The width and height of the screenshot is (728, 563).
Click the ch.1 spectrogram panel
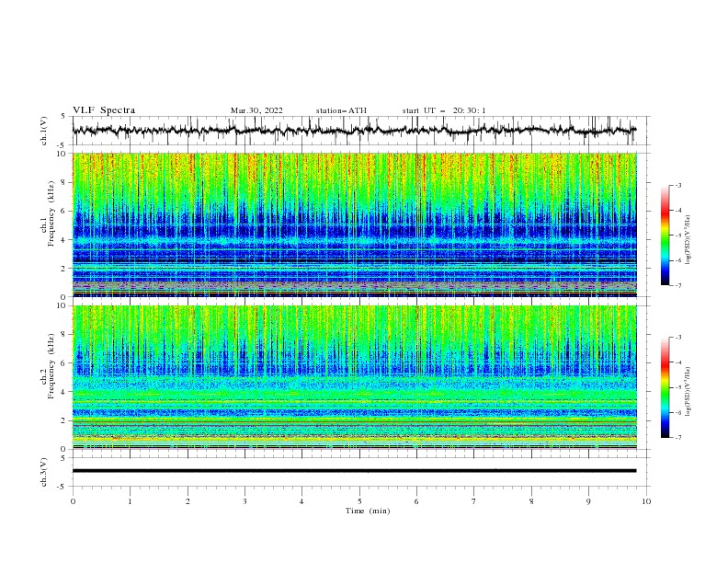pyautogui.click(x=355, y=224)
